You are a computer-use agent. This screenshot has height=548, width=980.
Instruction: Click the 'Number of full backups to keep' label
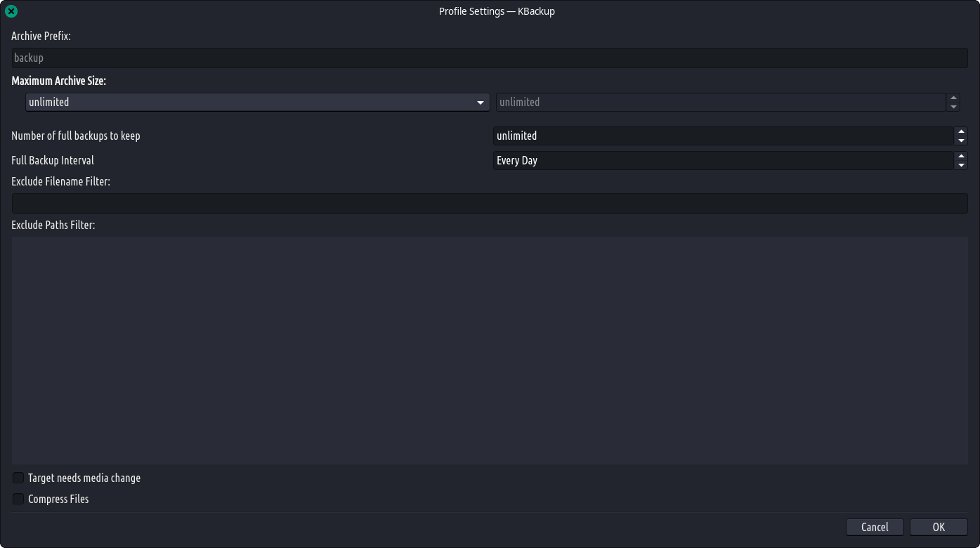(76, 136)
